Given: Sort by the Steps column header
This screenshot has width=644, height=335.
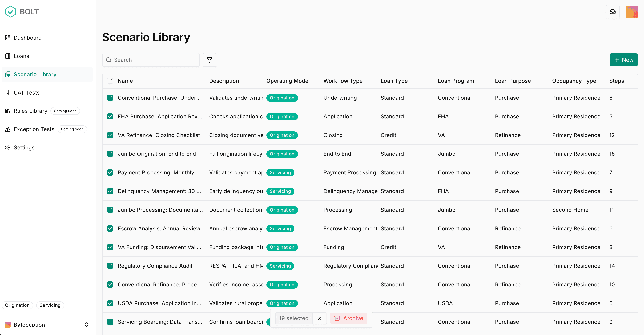Looking at the screenshot, I should [x=617, y=81].
